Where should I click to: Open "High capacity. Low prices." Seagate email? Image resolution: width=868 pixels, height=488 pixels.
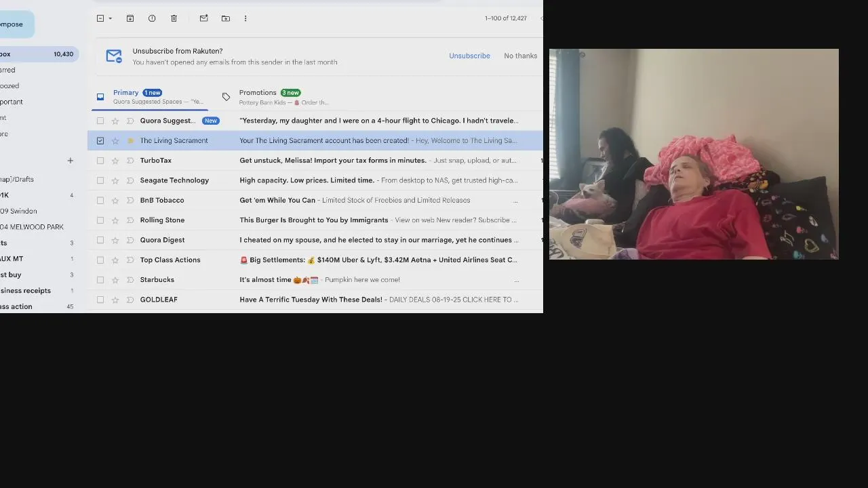[307, 180]
